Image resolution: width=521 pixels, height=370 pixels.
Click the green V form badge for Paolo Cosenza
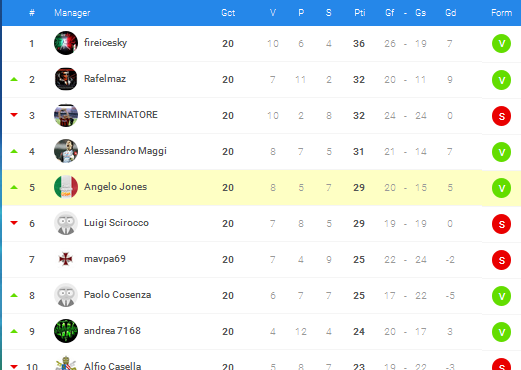click(501, 296)
